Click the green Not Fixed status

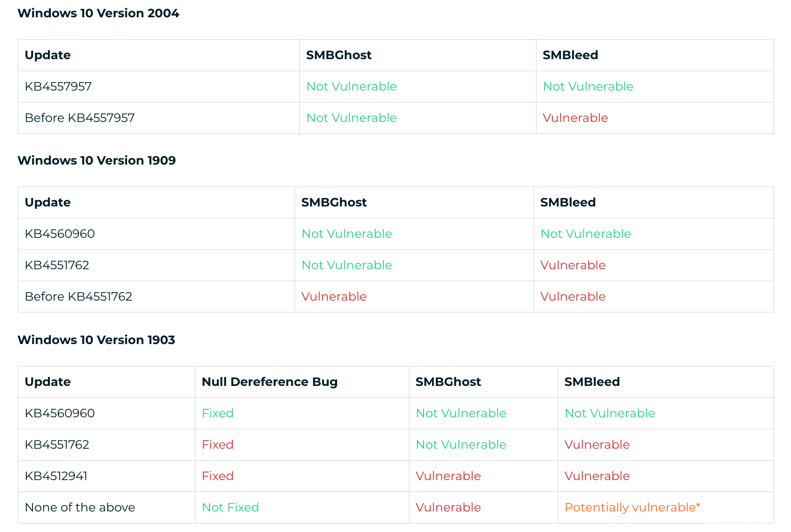pos(230,507)
